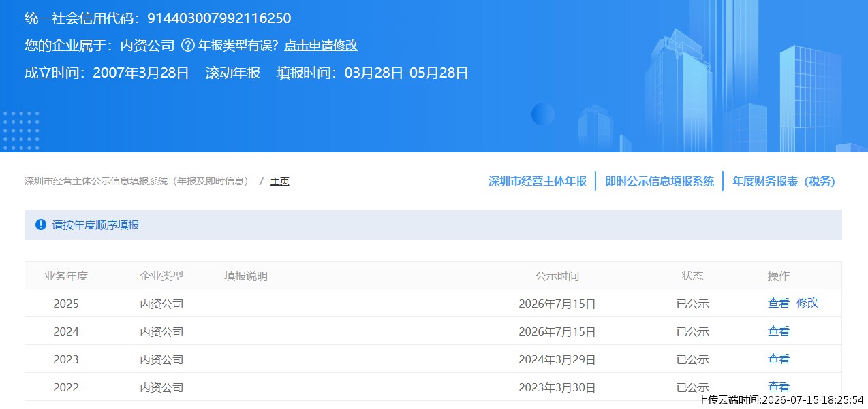Viewport: 868px width, 409px height.
Task: Click 点击申请修改 link
Action: tap(321, 46)
